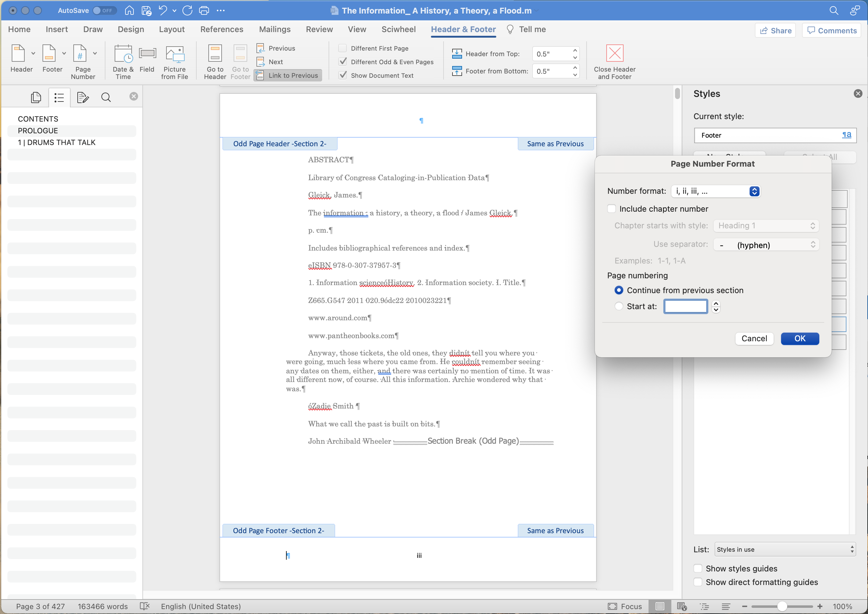Adjust the zoom slider in status bar
The height and width of the screenshot is (614, 868).
click(782, 606)
